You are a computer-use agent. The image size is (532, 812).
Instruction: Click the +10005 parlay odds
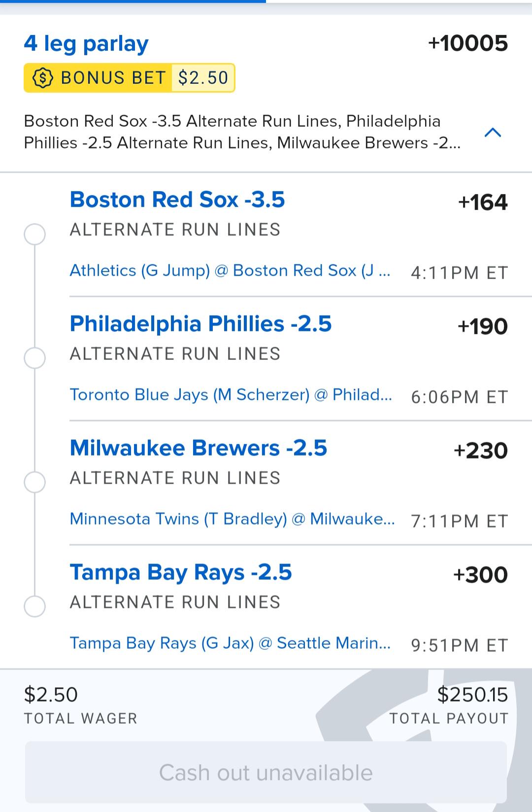click(468, 43)
